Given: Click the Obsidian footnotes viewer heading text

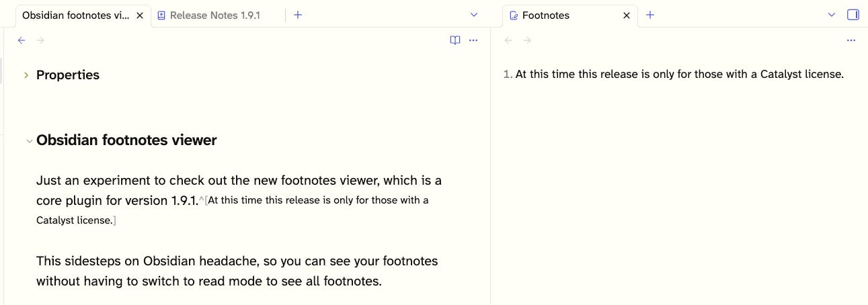Looking at the screenshot, I should pos(126,140).
